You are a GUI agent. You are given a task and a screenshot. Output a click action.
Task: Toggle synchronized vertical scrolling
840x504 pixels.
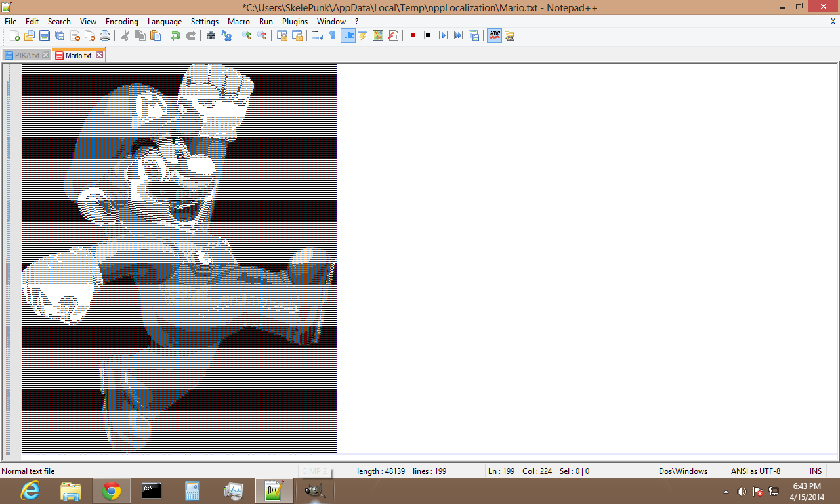[x=282, y=35]
